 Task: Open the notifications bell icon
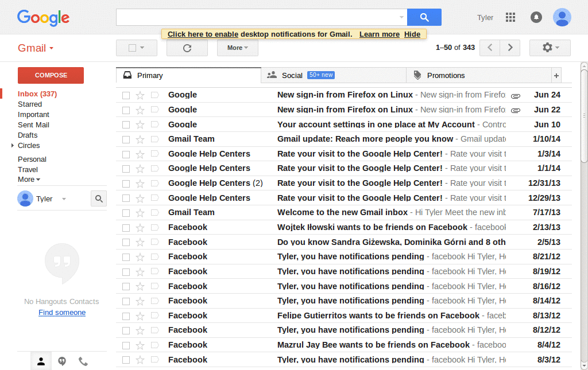point(536,17)
